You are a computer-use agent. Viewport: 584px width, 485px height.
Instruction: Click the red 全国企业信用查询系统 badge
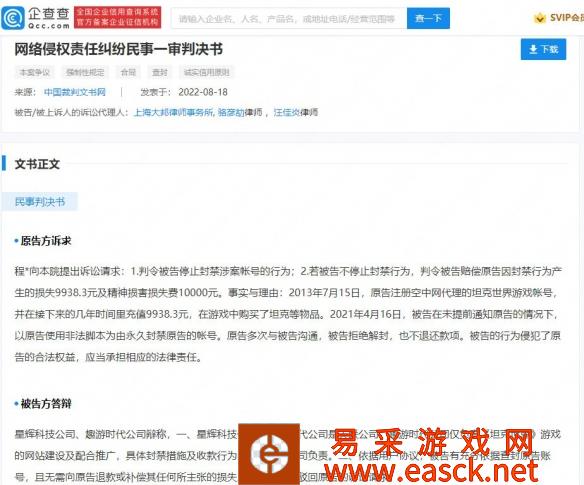point(118,17)
